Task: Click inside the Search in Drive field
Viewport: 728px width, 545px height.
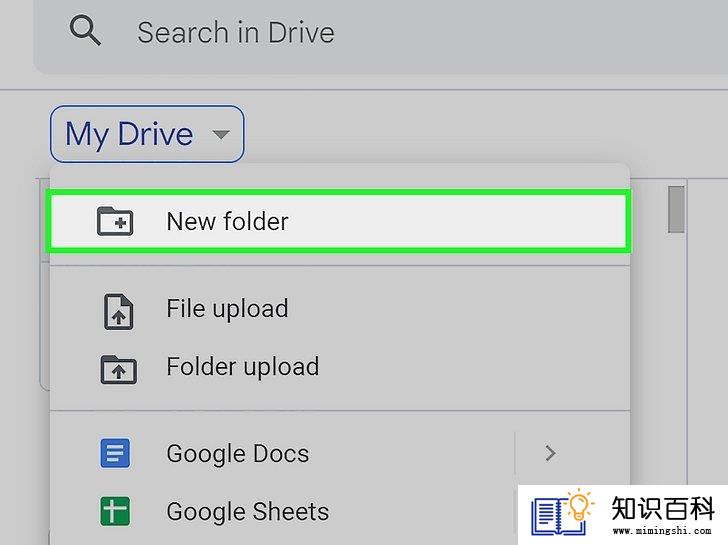Action: point(381,32)
